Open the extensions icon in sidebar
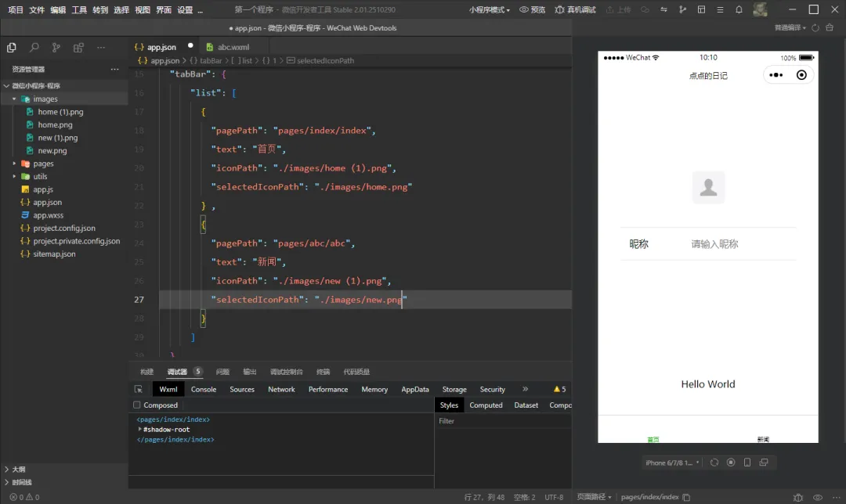The width and height of the screenshot is (846, 504). coord(78,48)
